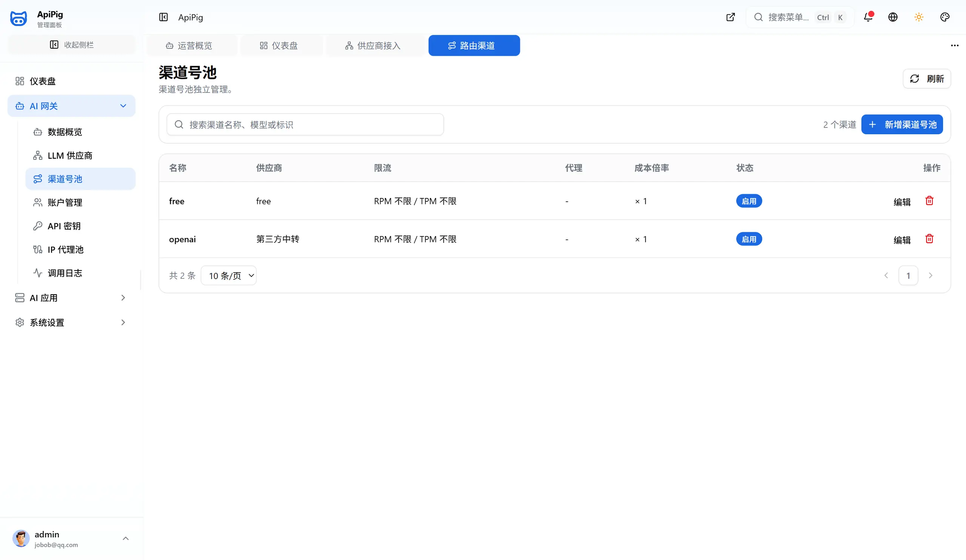Switch to the 供应商接入 tab
Viewport: 966px width, 560px height.
coord(373,46)
